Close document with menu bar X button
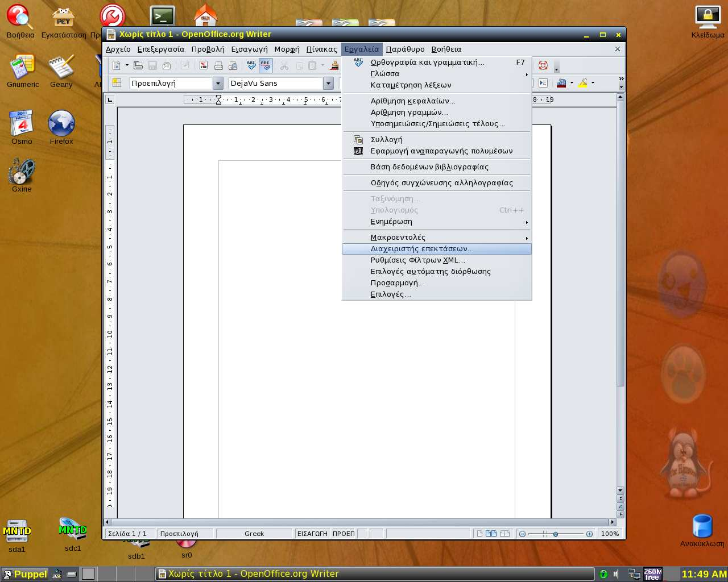The image size is (728, 582). coord(618,49)
